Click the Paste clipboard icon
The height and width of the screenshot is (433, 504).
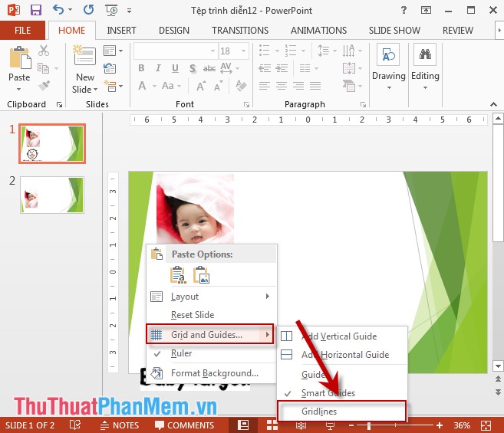point(20,57)
